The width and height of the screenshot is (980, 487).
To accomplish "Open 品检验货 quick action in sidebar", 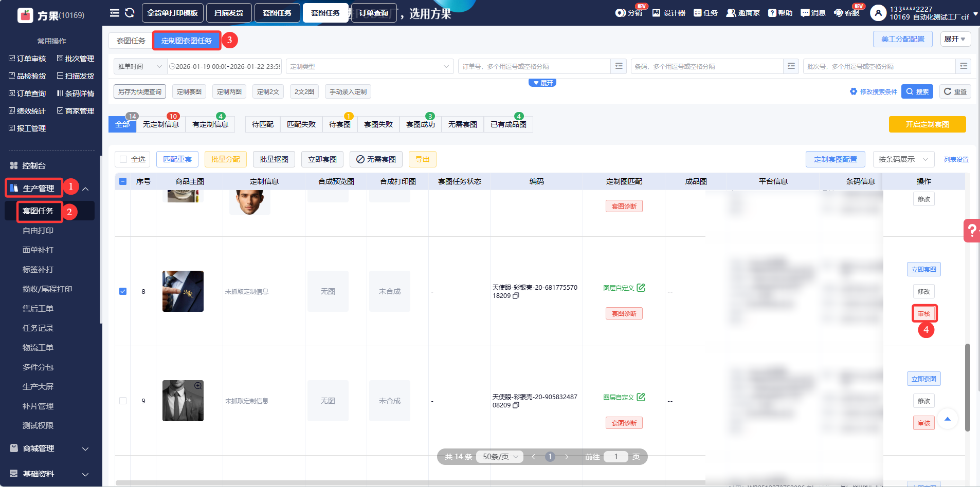I will tap(27, 76).
